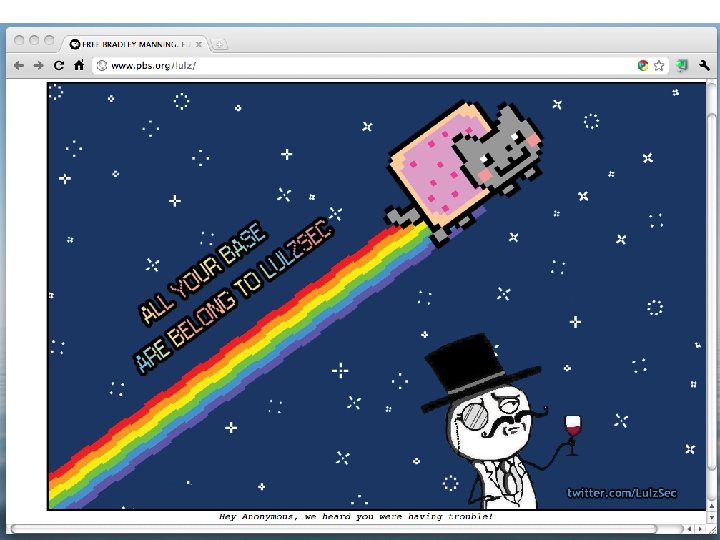Click the minimize window button

tap(34, 40)
